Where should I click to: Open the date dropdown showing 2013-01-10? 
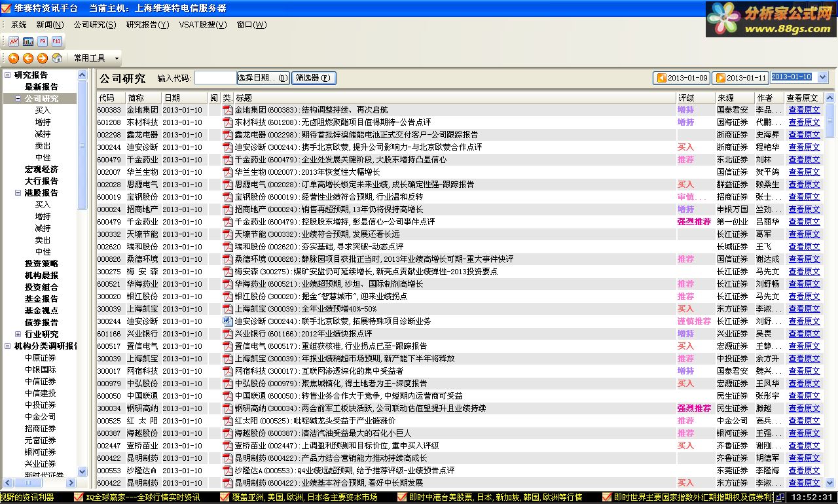[x=823, y=77]
